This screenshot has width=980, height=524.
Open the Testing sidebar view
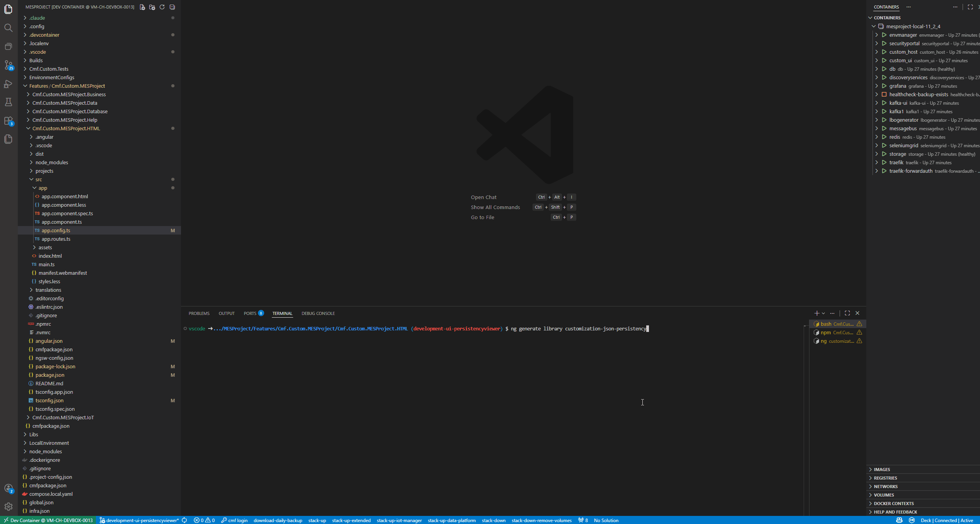coord(8,102)
